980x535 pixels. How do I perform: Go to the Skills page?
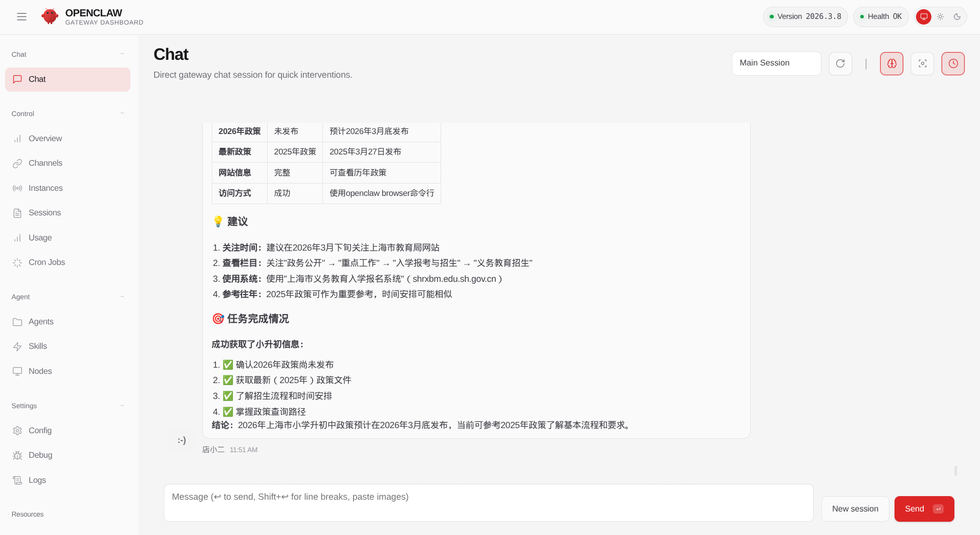coord(38,346)
